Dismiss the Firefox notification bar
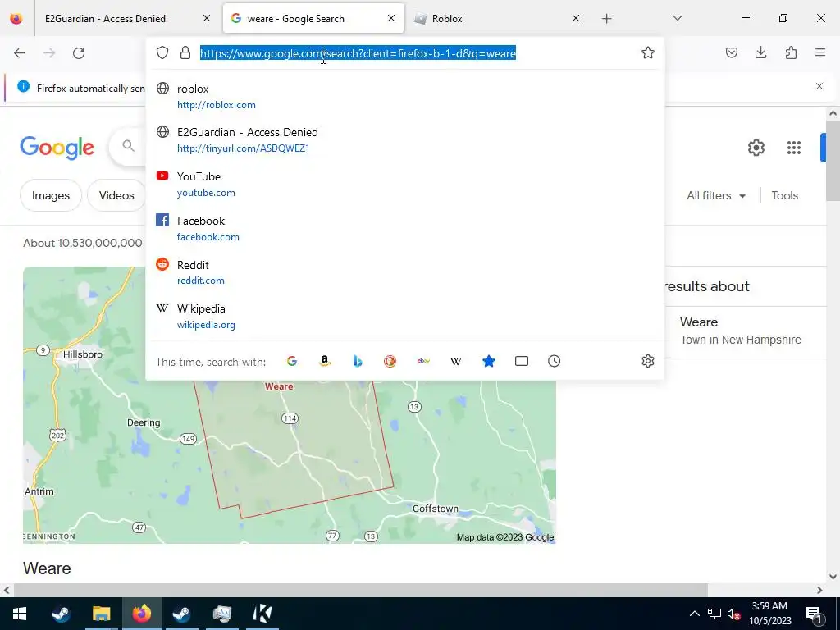 [x=819, y=86]
